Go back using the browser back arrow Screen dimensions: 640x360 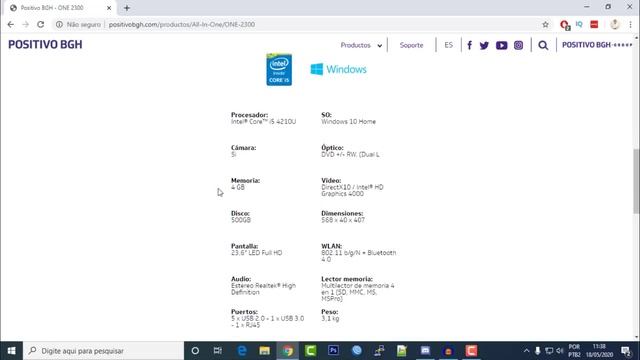(11, 24)
